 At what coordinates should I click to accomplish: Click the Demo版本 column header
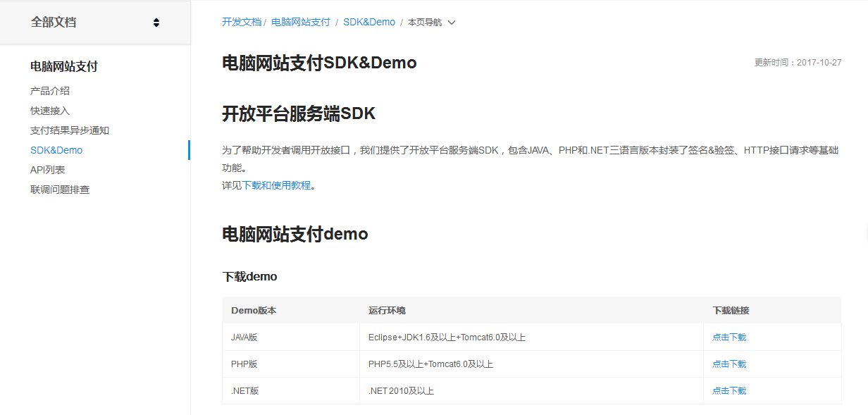pyautogui.click(x=254, y=311)
